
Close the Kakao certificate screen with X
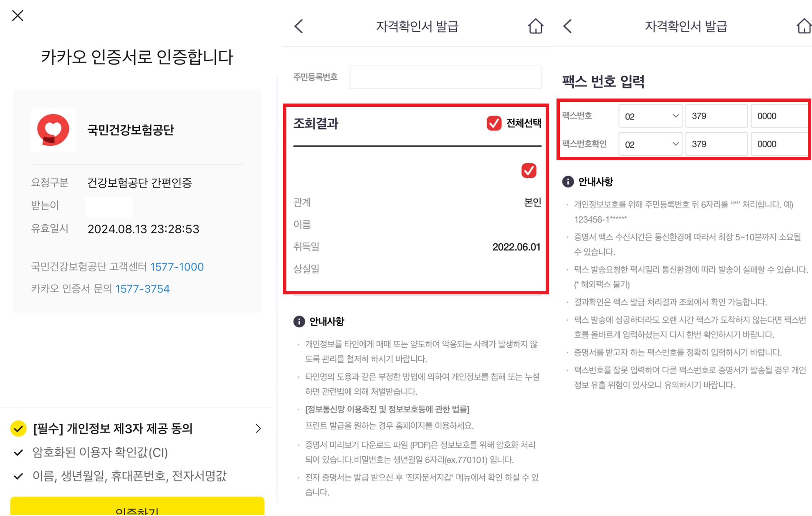click(18, 16)
